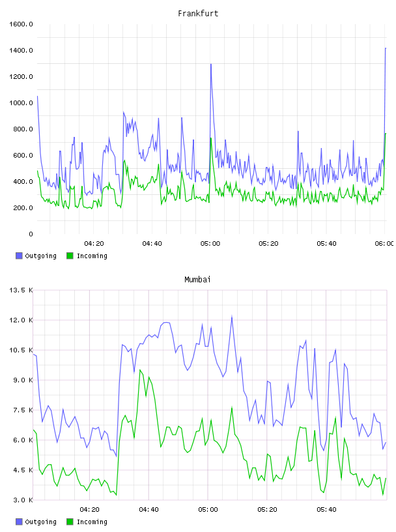
Task: Click the green Incoming swatch under Frankfurt chart
Action: 70,256
